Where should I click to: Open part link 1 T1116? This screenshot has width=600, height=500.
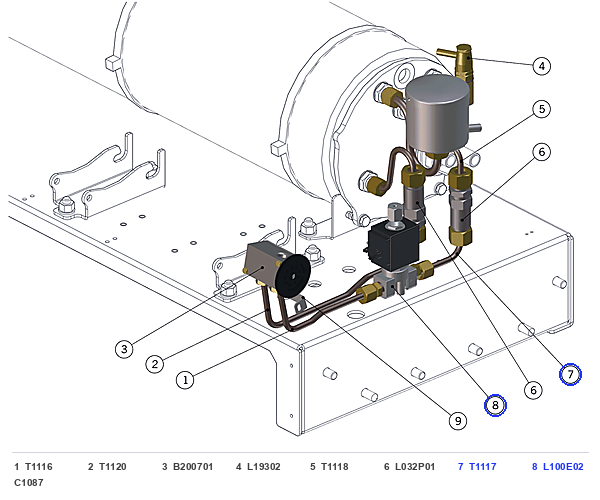[x=33, y=467]
